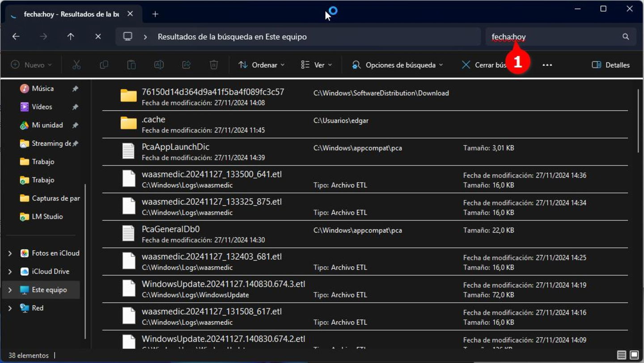Screen dimensions: 644x363
Task: Toggle the Detalles pane
Action: tap(610, 65)
